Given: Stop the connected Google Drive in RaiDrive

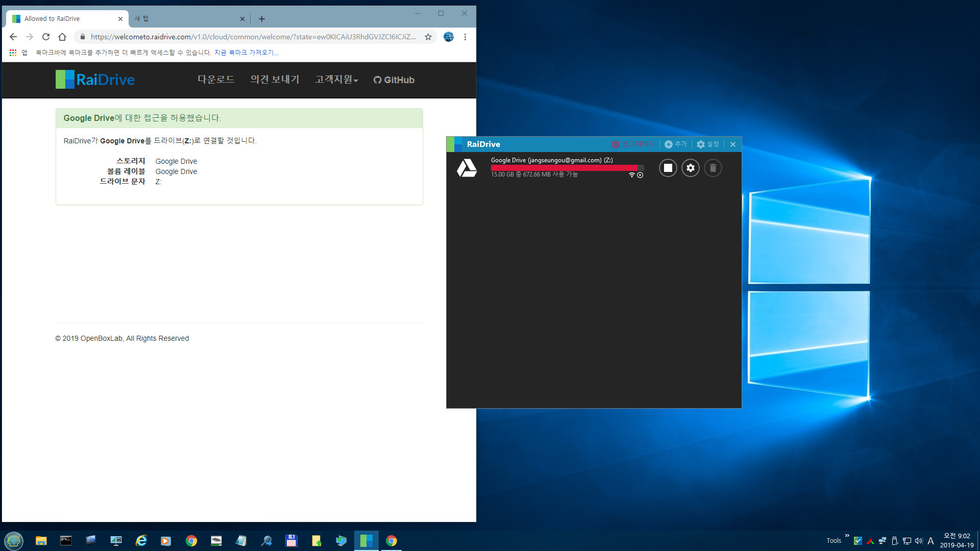Looking at the screenshot, I should tap(668, 168).
